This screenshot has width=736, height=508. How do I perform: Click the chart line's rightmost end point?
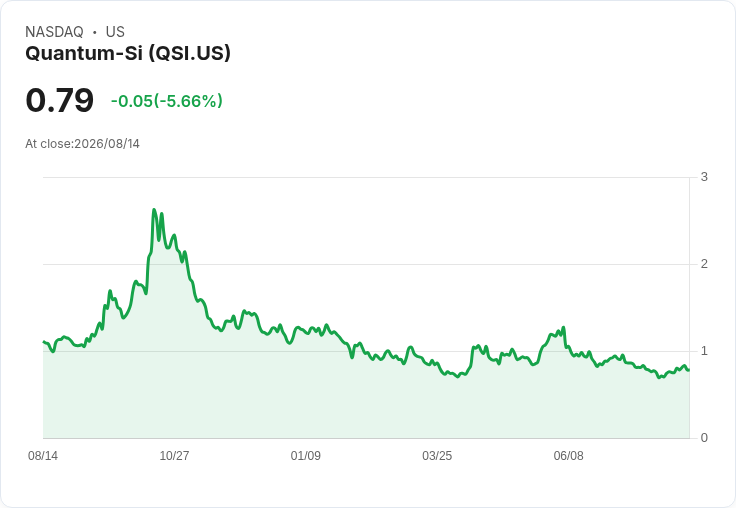click(689, 370)
